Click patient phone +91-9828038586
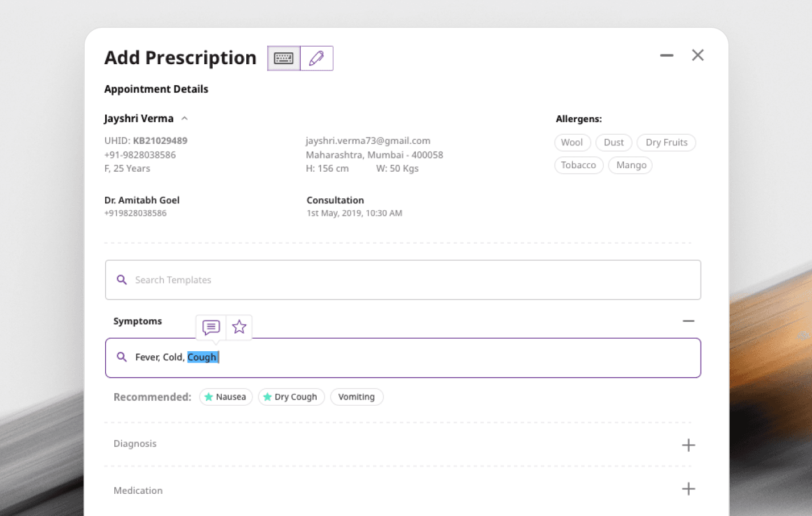Screen dimensions: 812x516 pyautogui.click(x=140, y=155)
